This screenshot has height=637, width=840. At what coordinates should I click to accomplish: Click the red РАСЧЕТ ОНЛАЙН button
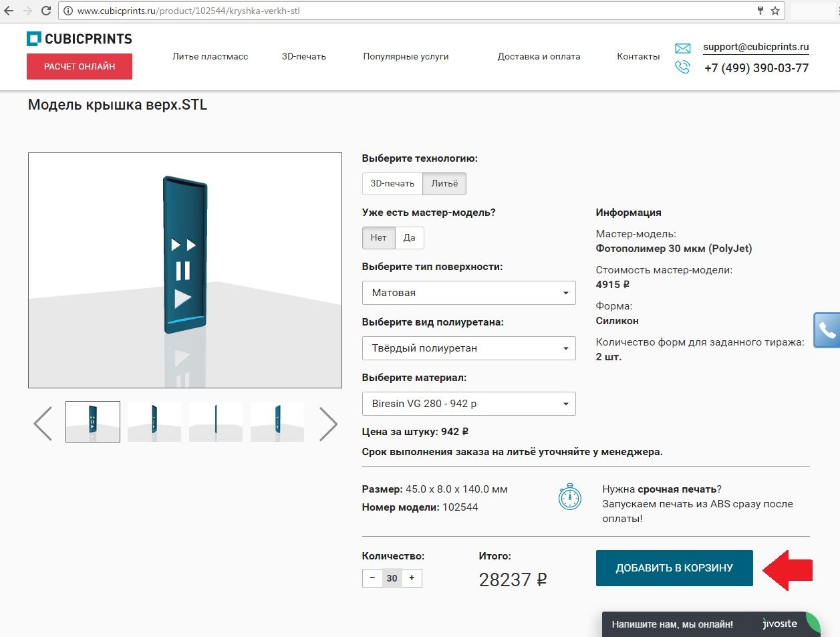tap(80, 67)
